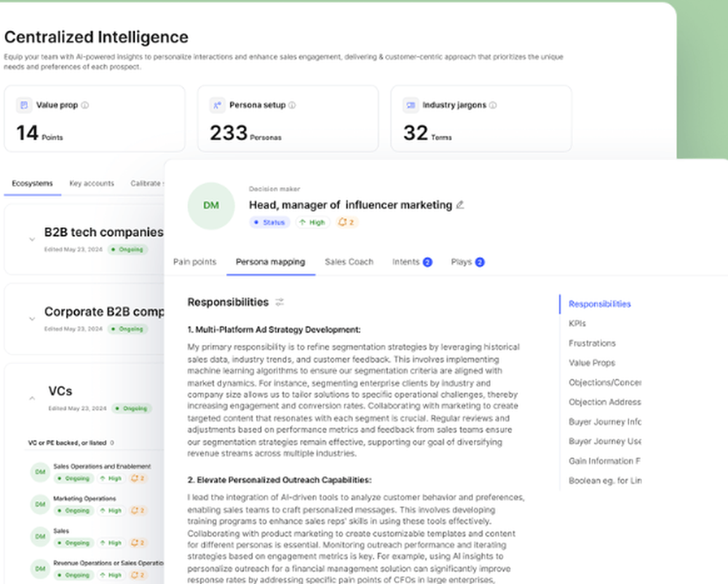728x584 pixels.
Task: Click the Persona setup card icon
Action: click(217, 106)
